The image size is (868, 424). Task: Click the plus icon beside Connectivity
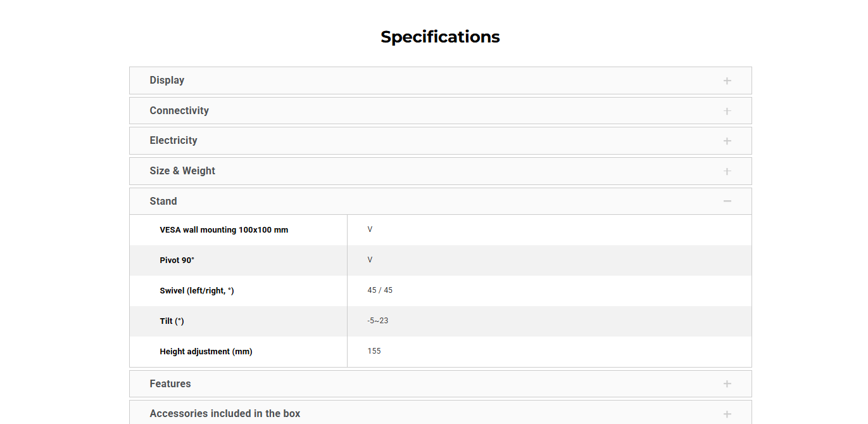point(727,111)
